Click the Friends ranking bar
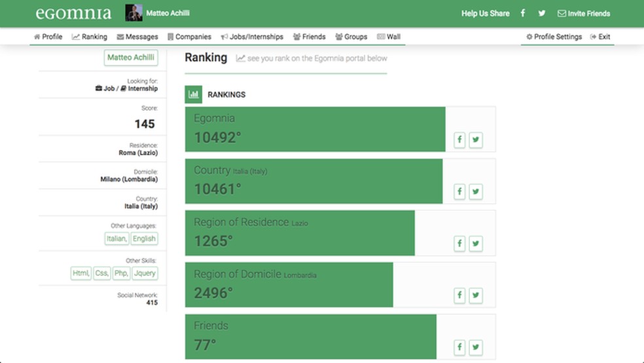The height and width of the screenshot is (363, 644). pos(310,336)
